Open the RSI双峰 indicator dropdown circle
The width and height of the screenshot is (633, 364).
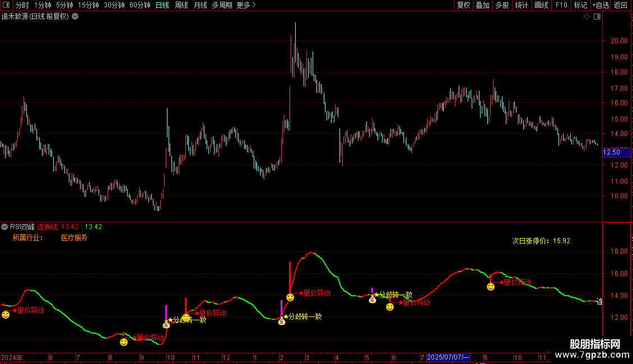[x=4, y=227]
